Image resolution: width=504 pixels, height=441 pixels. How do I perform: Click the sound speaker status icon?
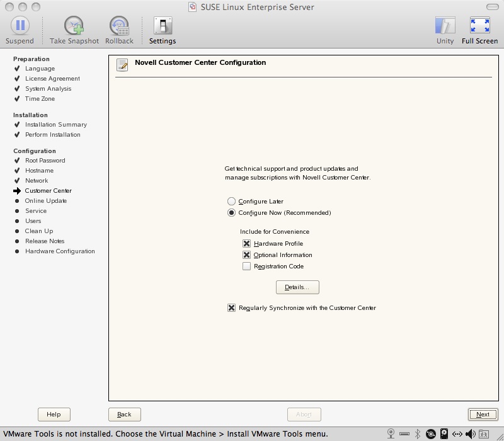click(x=471, y=434)
